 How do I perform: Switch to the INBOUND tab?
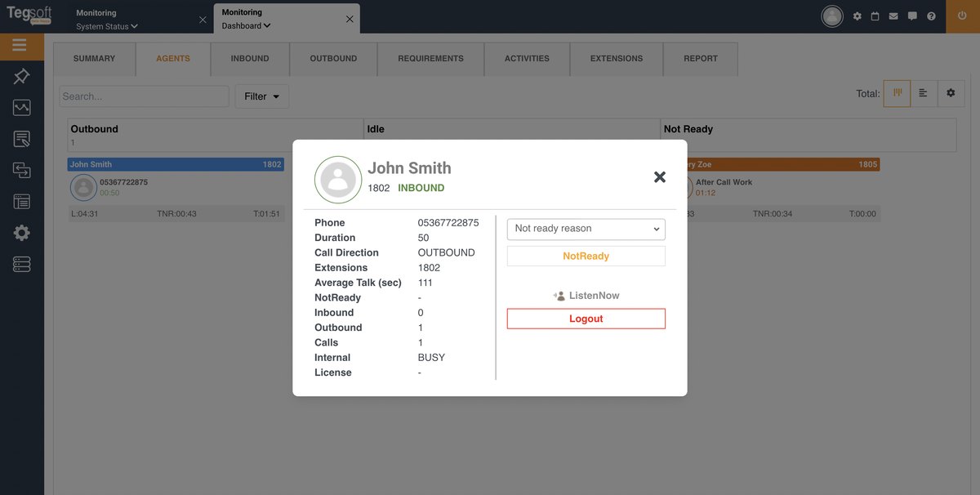(250, 59)
